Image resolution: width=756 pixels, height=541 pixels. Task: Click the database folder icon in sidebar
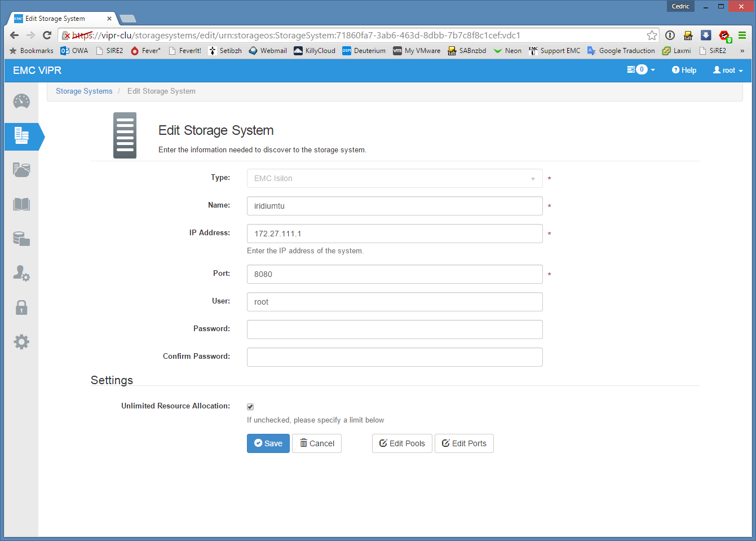[21, 239]
